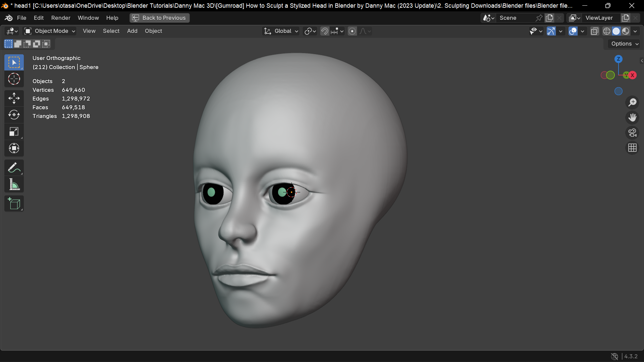This screenshot has height=362, width=644.
Task: Click the new scene button beside Scene
Action: [x=549, y=18]
